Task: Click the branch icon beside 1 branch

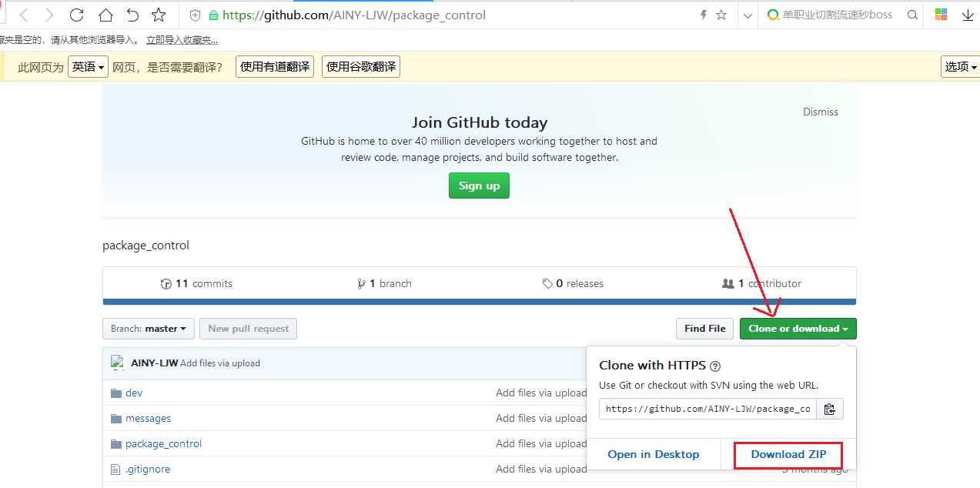Action: pos(361,283)
